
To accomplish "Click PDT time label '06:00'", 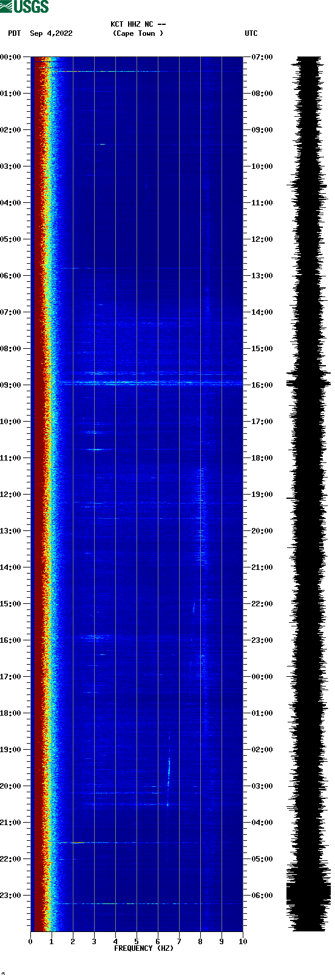I will tap(11, 276).
